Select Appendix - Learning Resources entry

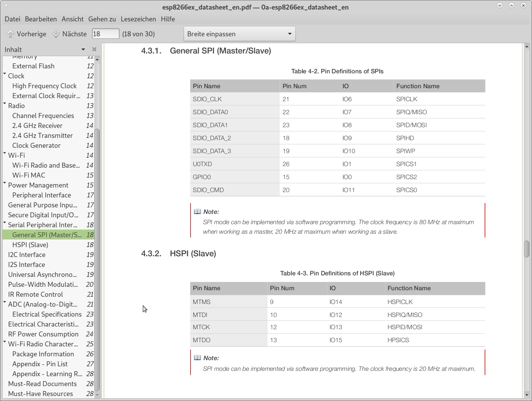tap(48, 374)
